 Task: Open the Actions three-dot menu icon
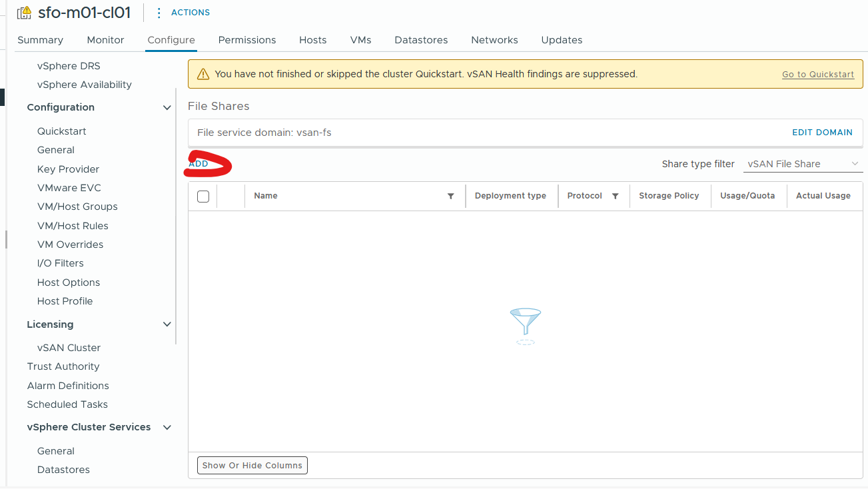[159, 13]
